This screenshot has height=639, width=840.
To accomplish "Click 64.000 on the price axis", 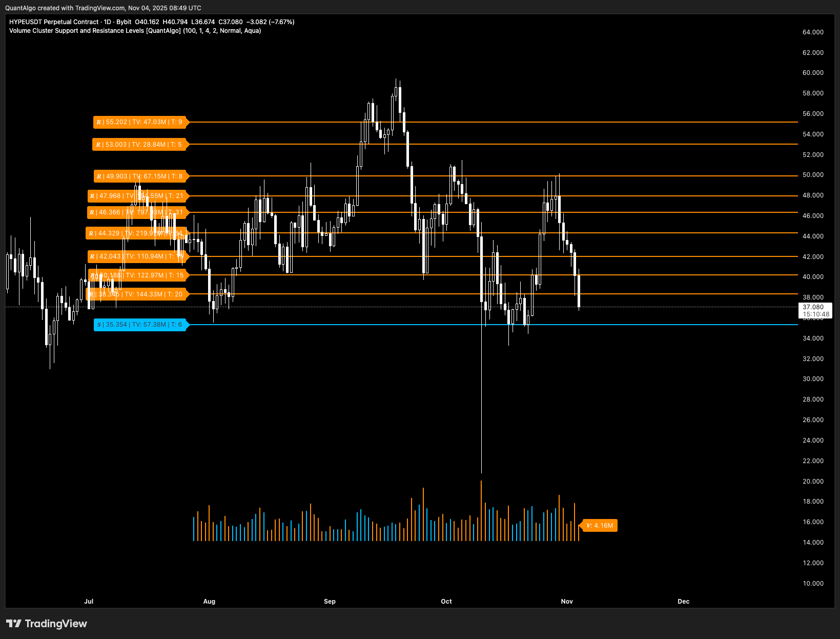I will [813, 32].
